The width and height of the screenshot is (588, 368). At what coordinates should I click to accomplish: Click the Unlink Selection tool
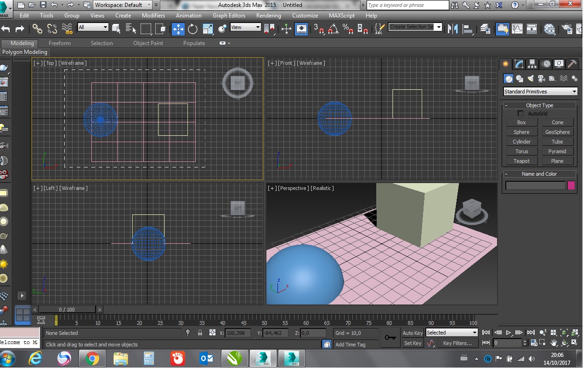click(x=52, y=29)
